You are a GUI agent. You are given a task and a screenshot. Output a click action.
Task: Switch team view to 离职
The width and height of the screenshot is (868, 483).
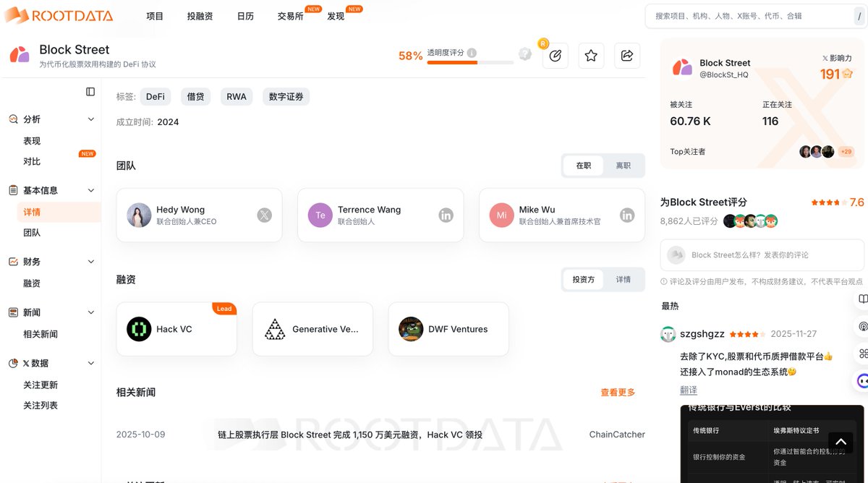click(624, 166)
